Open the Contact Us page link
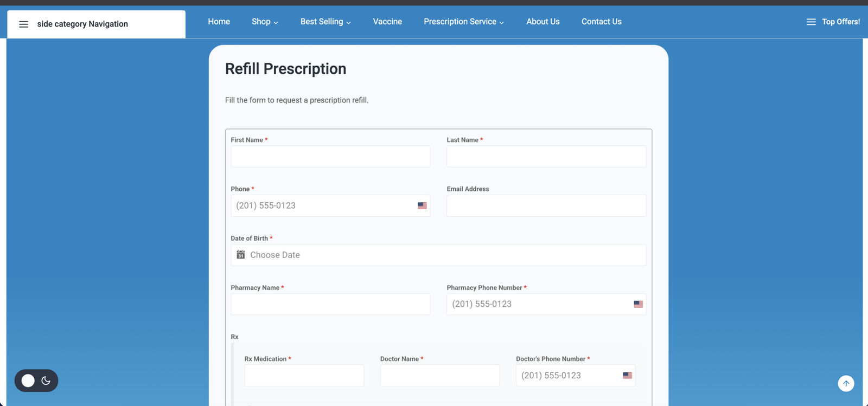The image size is (868, 406). 601,22
